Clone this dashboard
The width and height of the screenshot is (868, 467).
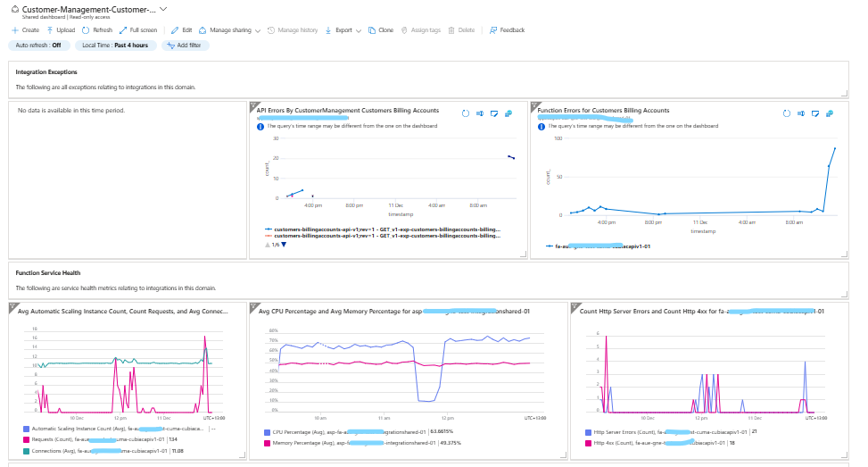click(380, 30)
